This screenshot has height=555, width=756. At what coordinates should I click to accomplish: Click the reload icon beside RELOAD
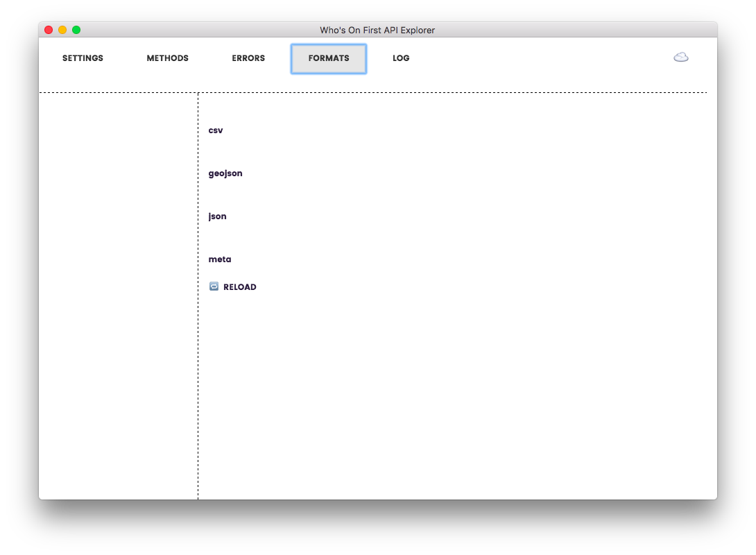pos(214,287)
